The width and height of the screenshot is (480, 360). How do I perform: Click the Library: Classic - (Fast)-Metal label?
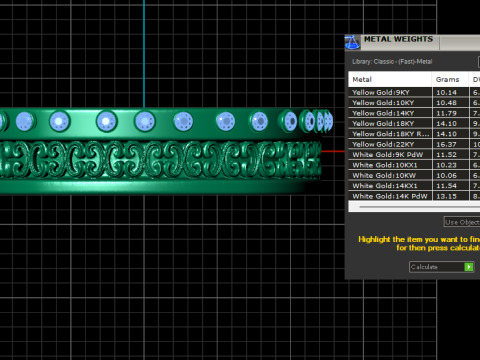pos(392,62)
